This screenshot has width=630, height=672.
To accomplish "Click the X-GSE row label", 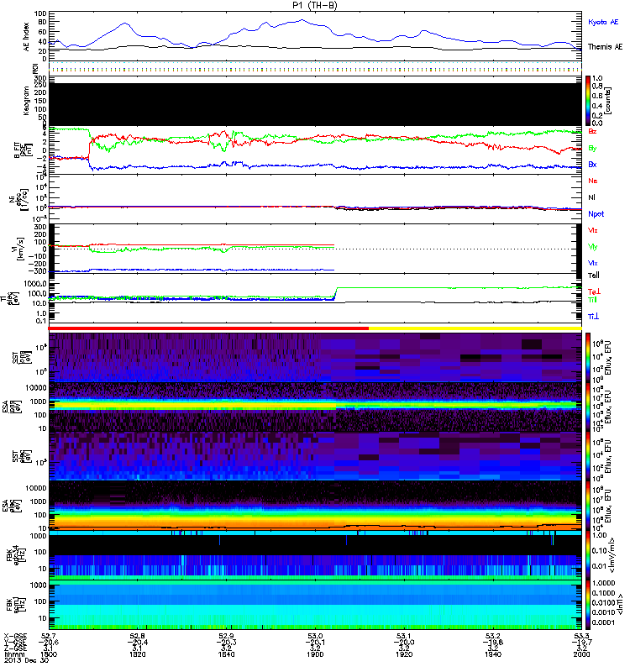I will 15,636.
